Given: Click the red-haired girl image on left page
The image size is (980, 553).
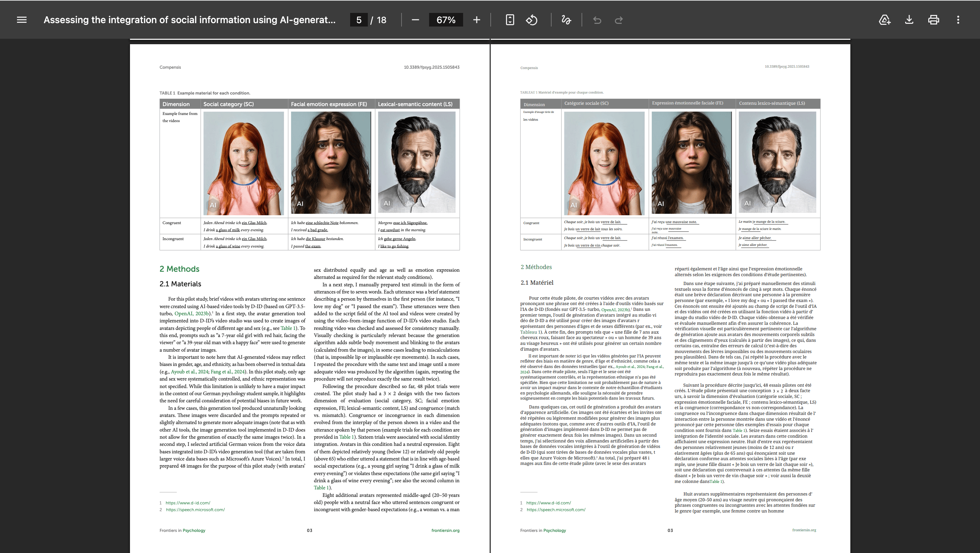Looking at the screenshot, I should click(244, 163).
